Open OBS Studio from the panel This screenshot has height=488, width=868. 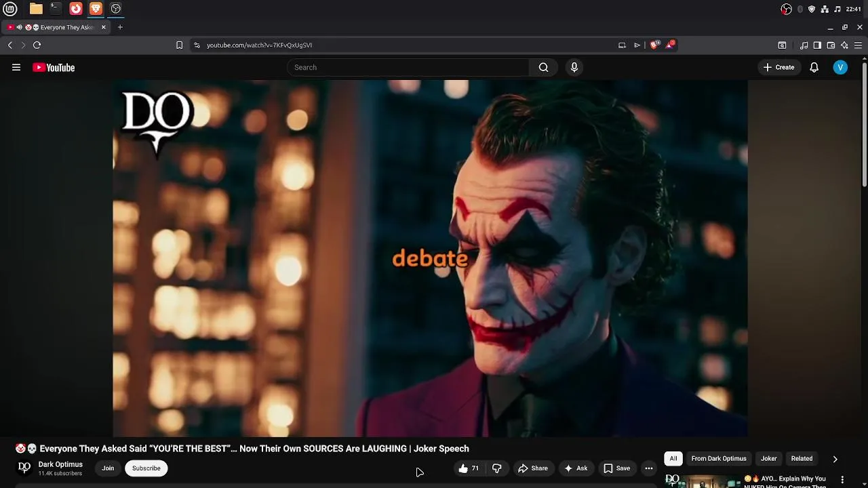coord(116,9)
